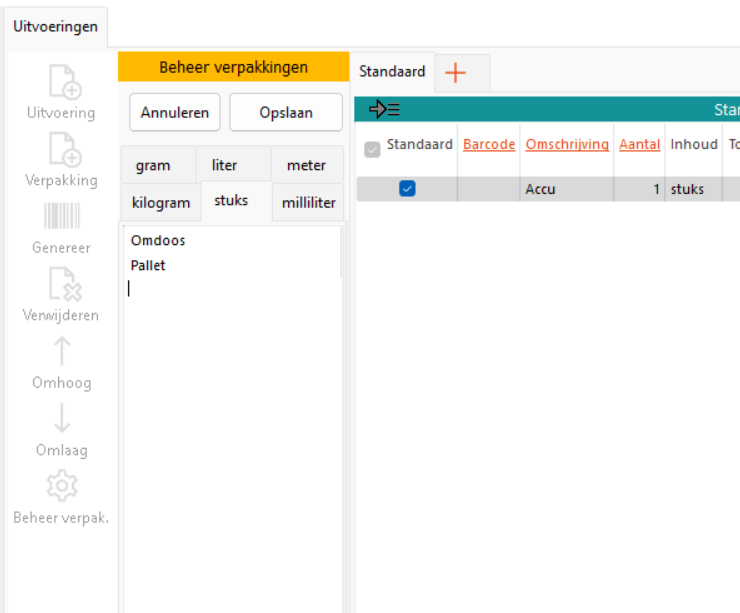Toggle the Standaard checkbox in Accu row
This screenshot has height=613, width=740.
407,188
